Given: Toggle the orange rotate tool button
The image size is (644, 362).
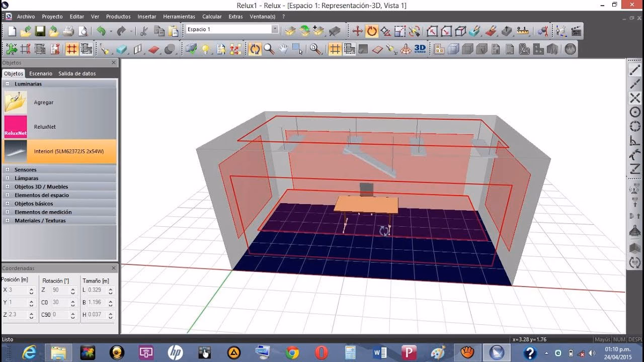Looking at the screenshot, I should pyautogui.click(x=372, y=31).
